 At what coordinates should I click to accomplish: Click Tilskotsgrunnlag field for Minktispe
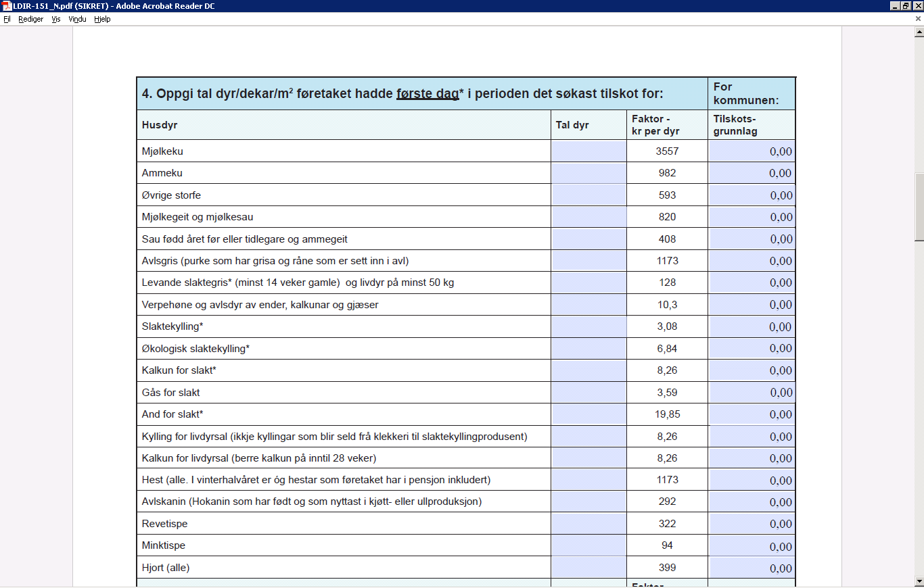click(x=752, y=545)
